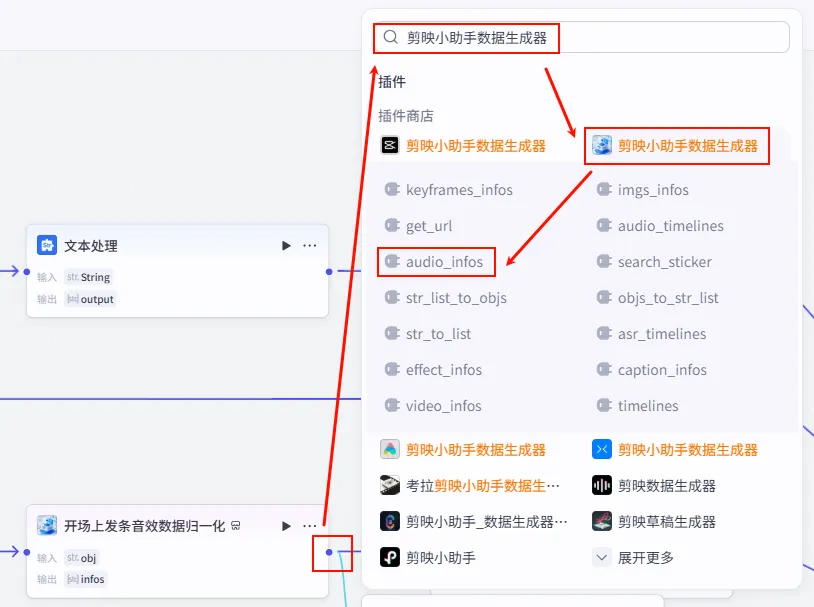This screenshot has width=814, height=607.
Task: Choose the get_url tool
Action: click(x=418, y=226)
